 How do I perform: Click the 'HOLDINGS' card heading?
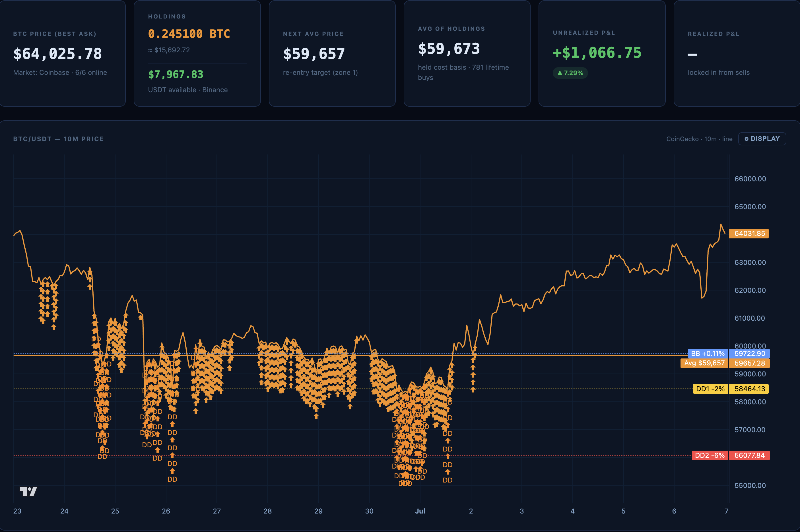[167, 16]
